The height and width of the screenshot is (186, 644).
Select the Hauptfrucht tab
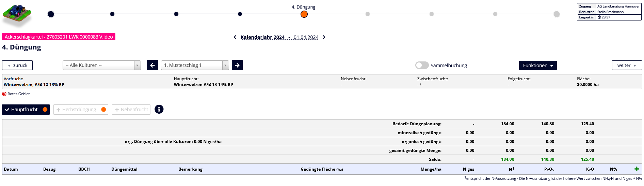coord(26,110)
